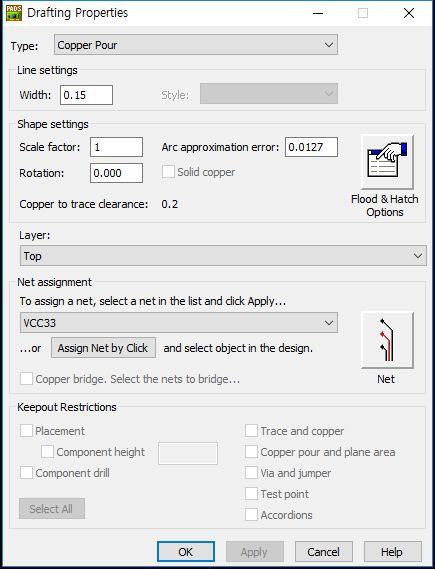Click the Net icon button
Screen dimensions: 435x569
point(387,340)
